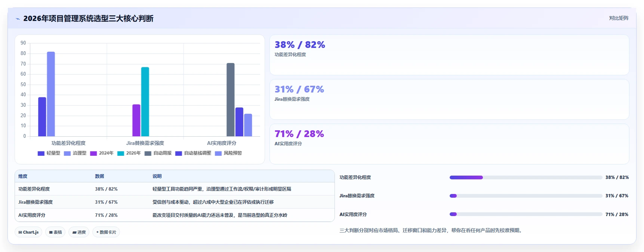Click the table cell 71% / 28%

click(106, 215)
